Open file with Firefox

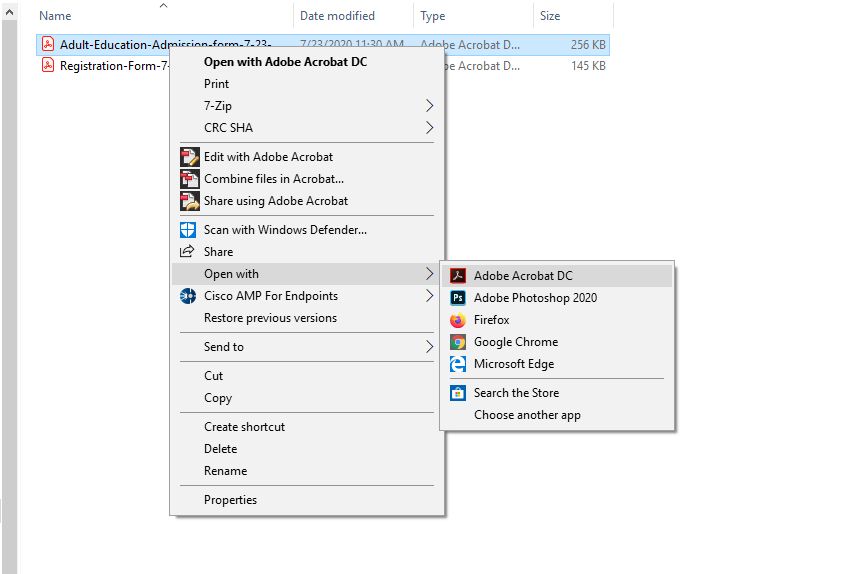tap(557, 320)
